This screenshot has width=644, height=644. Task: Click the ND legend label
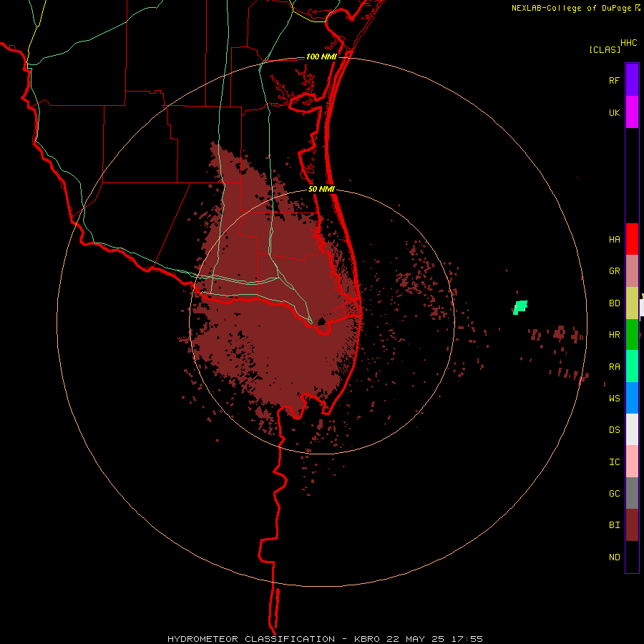point(614,557)
